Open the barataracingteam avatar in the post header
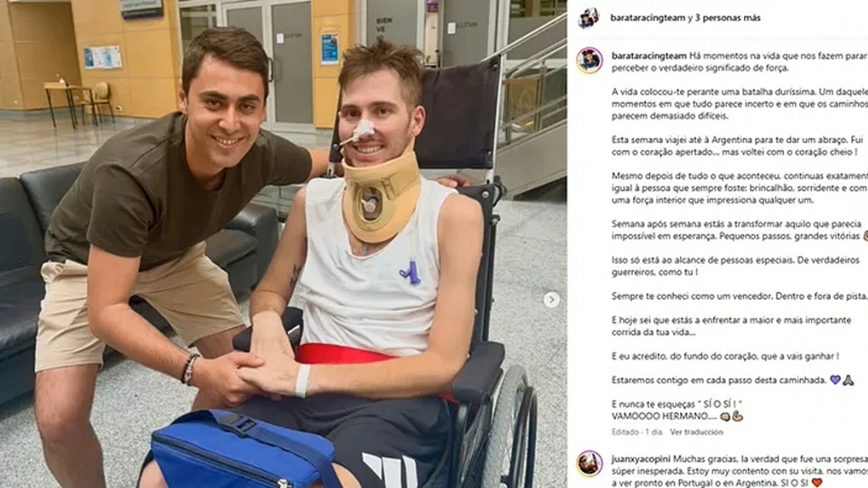868x488 pixels. click(x=589, y=18)
